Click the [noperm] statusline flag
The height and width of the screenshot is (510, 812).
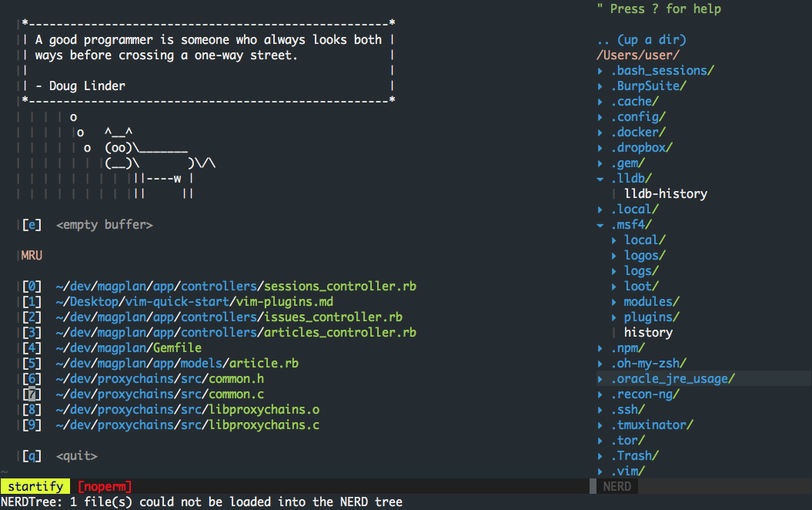(x=105, y=486)
